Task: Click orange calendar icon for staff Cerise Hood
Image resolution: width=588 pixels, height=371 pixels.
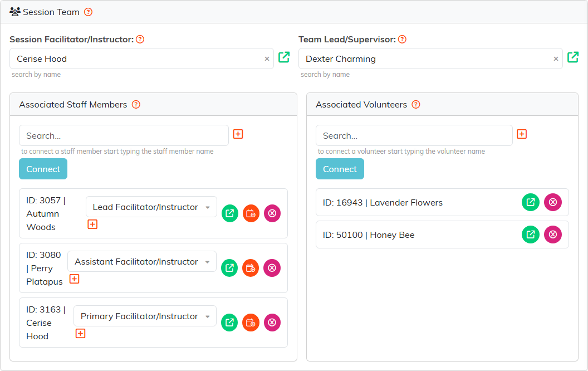Action: (251, 323)
